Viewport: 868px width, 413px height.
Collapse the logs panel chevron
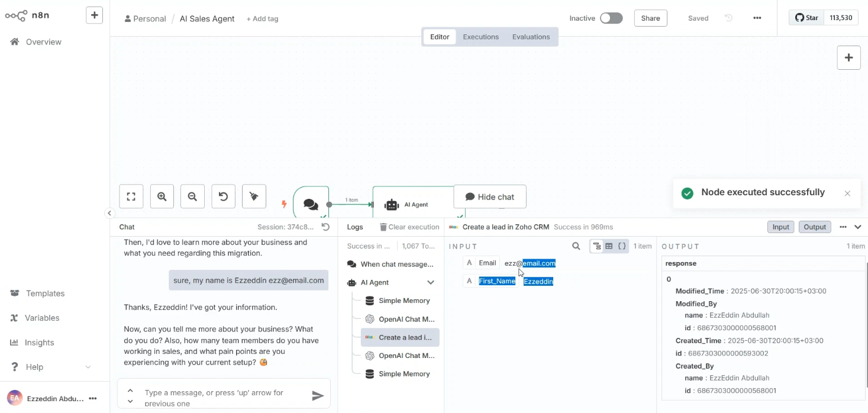pyautogui.click(x=858, y=227)
